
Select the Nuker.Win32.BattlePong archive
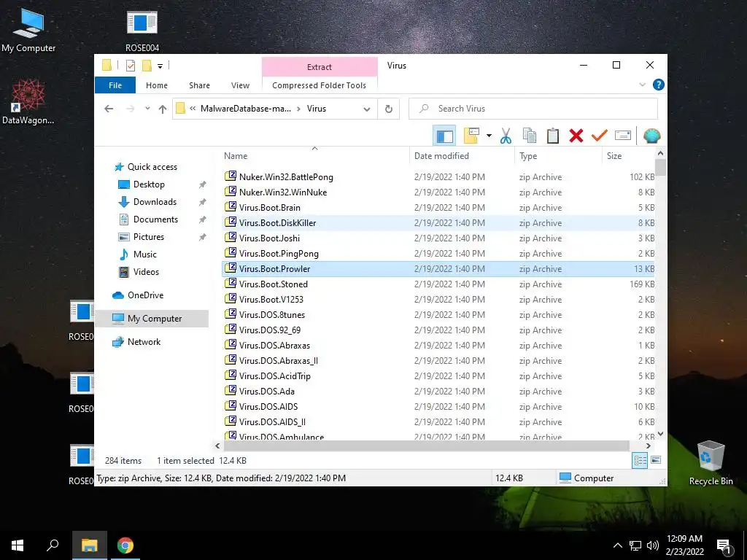(x=286, y=177)
